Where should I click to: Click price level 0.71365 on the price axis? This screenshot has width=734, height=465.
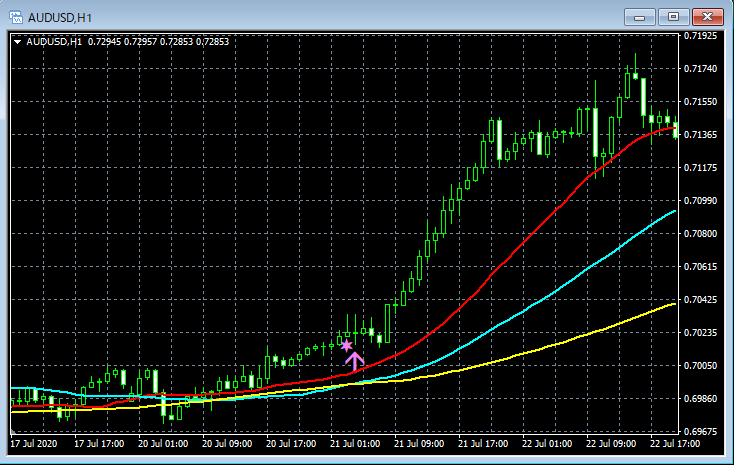[700, 134]
